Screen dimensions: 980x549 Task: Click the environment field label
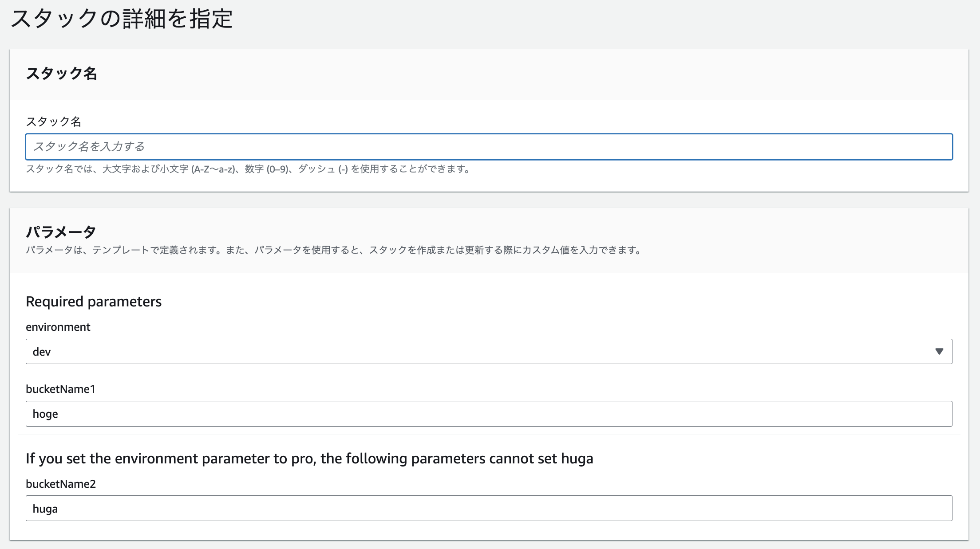(58, 327)
